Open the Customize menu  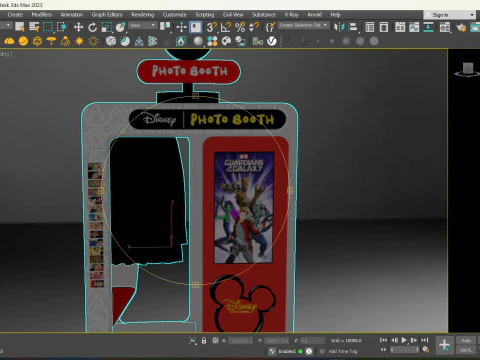pyautogui.click(x=175, y=15)
